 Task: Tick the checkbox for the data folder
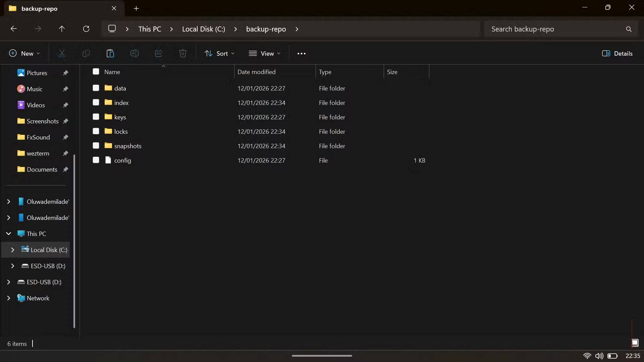(x=96, y=88)
